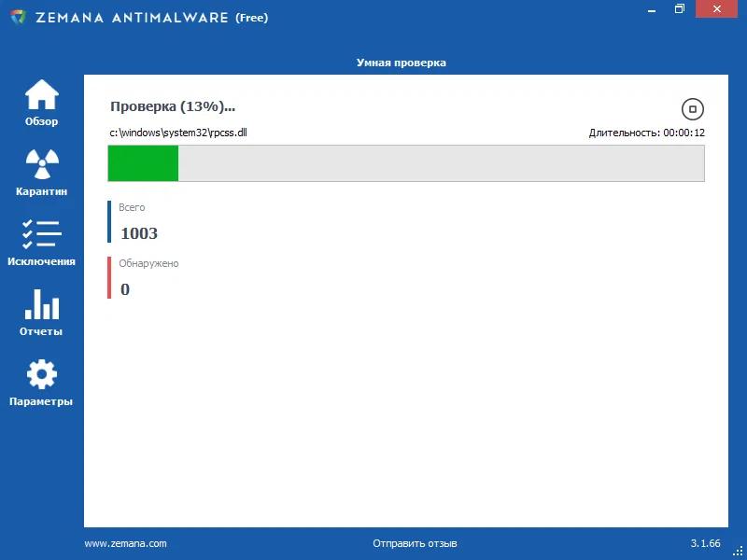This screenshot has height=560, width=747.
Task: Click the Обнаружено label
Action: point(148,263)
